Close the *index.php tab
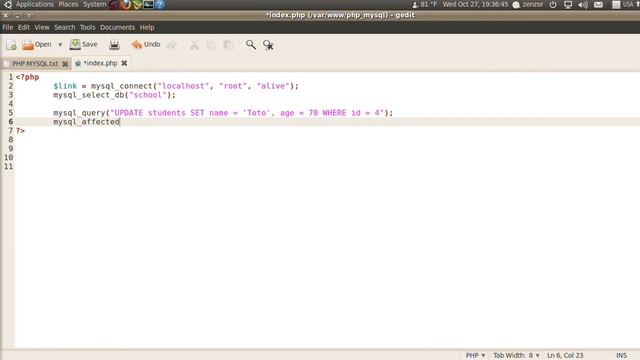Viewport: 640px width, 360px height. point(124,63)
